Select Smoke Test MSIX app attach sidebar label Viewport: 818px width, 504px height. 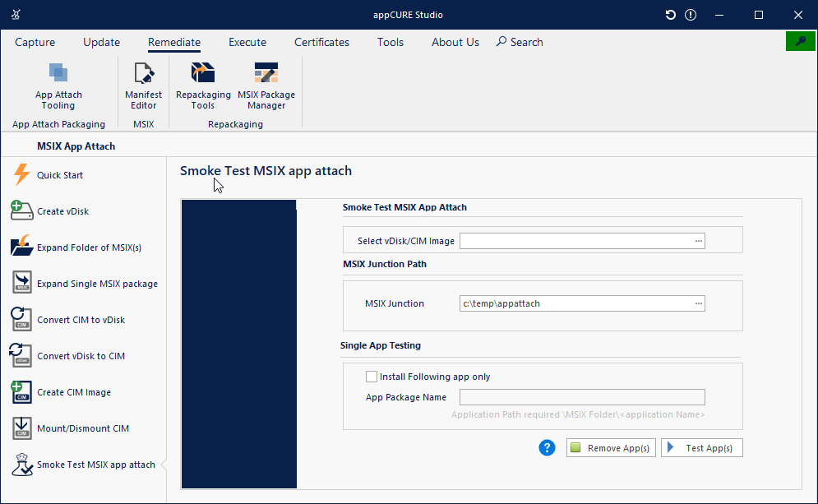96,465
